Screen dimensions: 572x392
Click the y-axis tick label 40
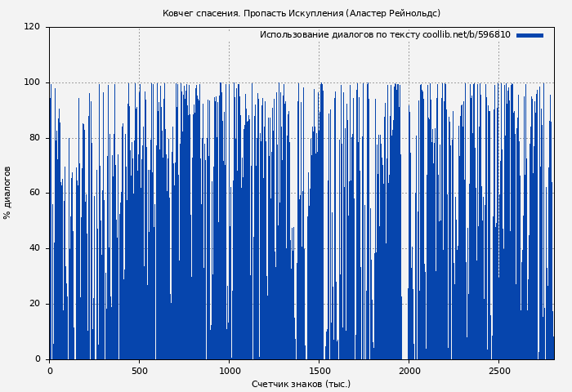coord(34,248)
